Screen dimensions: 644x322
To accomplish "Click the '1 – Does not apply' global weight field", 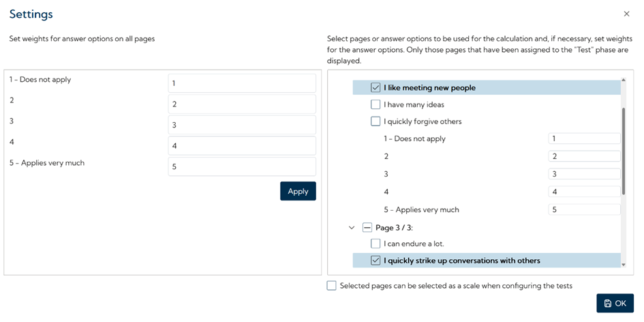I will click(242, 83).
